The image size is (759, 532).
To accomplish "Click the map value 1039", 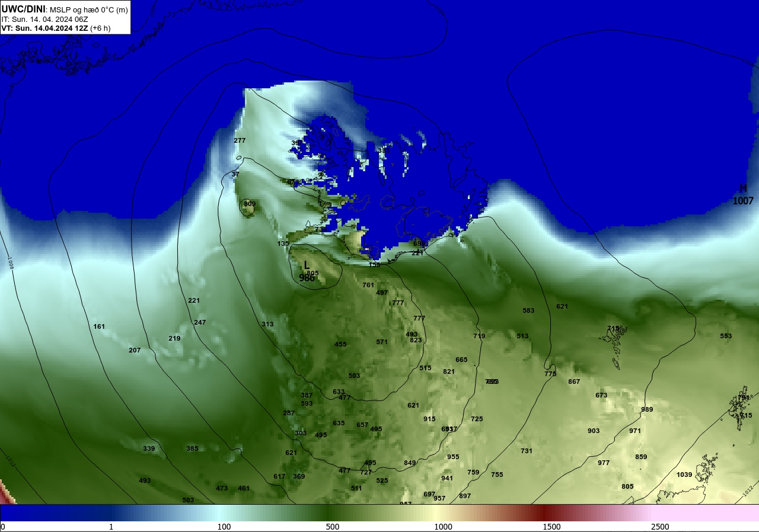I will click(684, 475).
